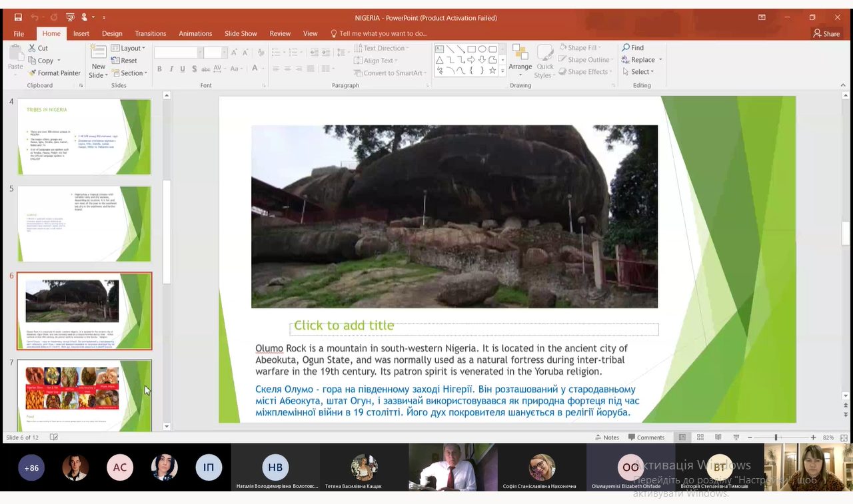
Task: Open the Transitions ribbon tab
Action: click(151, 33)
